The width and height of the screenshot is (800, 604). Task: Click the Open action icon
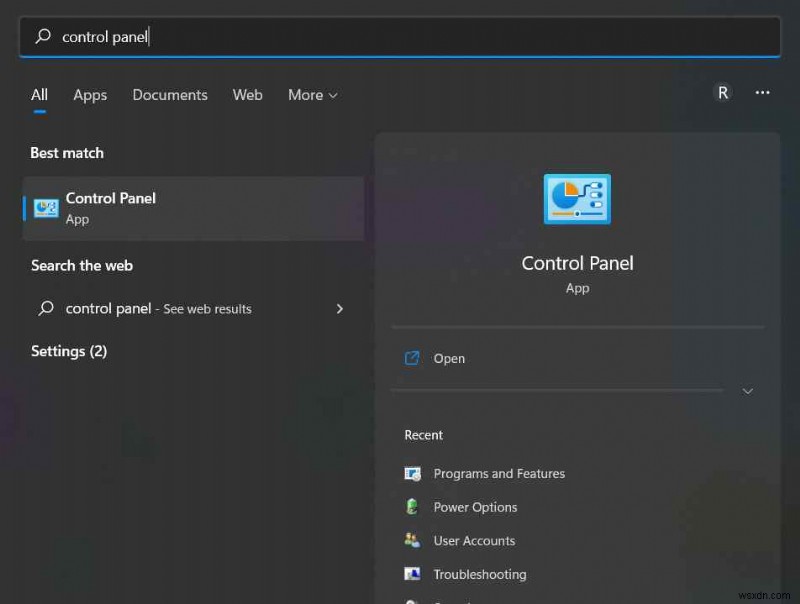click(412, 358)
